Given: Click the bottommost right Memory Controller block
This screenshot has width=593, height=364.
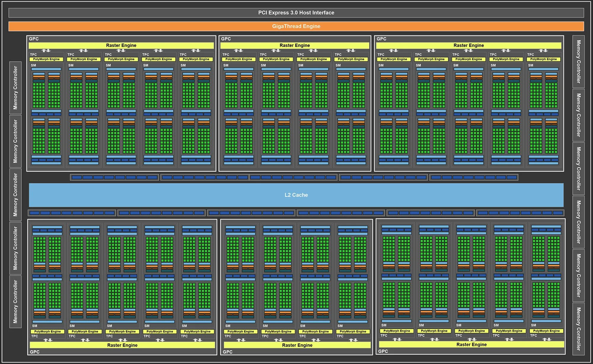Looking at the screenshot, I should point(578,329).
